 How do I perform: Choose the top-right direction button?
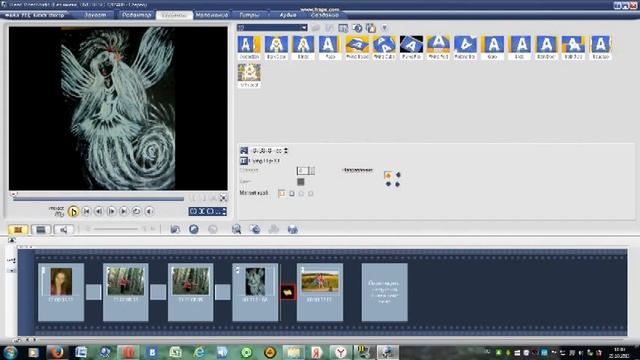[398, 175]
